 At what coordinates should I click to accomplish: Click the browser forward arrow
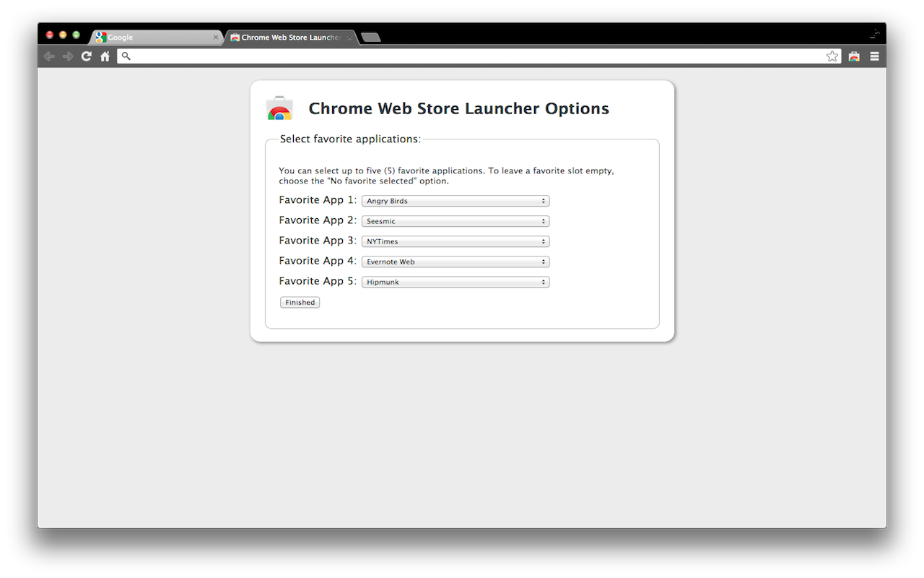68,56
